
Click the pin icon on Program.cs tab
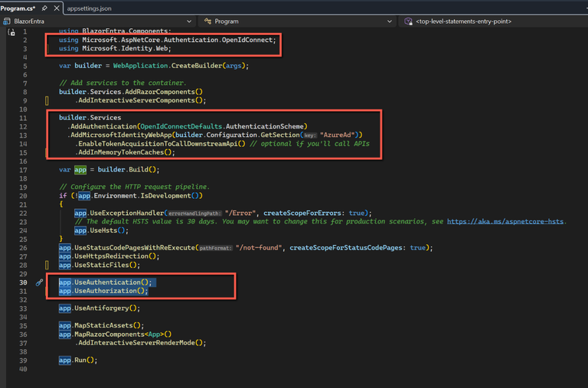[43, 8]
